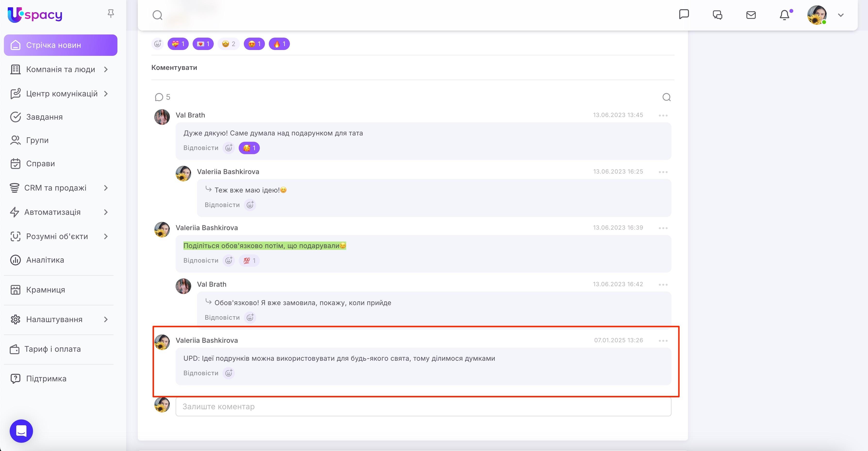Image resolution: width=868 pixels, height=451 pixels.
Task: Expand Компанія та люди submenu
Action: [x=106, y=69]
